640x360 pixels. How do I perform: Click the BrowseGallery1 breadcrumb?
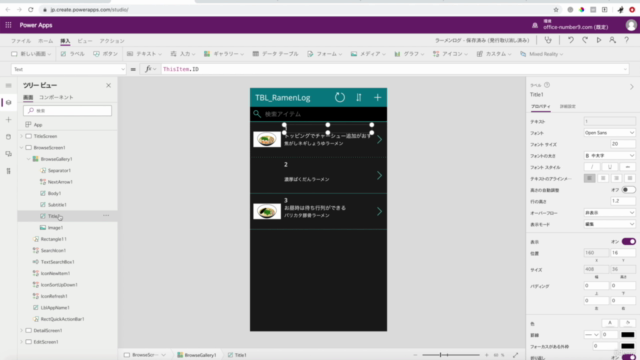[x=197, y=355]
